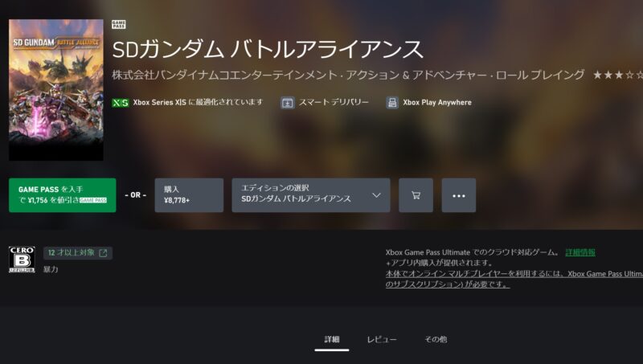Add the game to cart with cart icon
643x364 pixels.
pos(416,195)
